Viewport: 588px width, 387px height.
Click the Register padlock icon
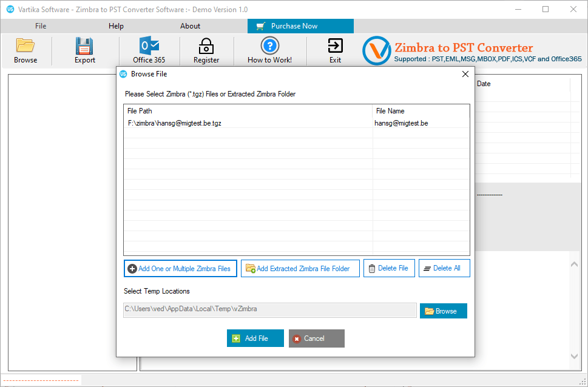pos(206,45)
